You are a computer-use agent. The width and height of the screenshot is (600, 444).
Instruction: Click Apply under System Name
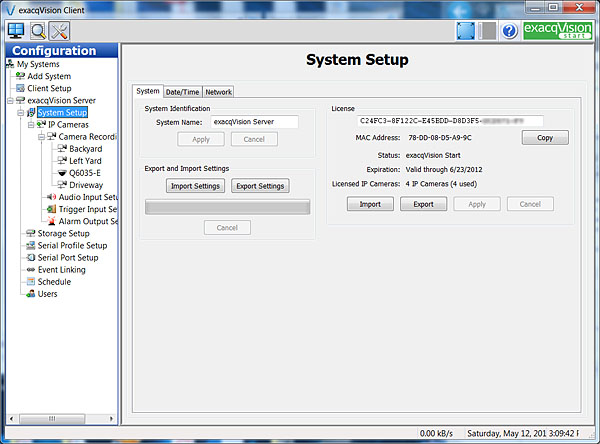coord(201,139)
